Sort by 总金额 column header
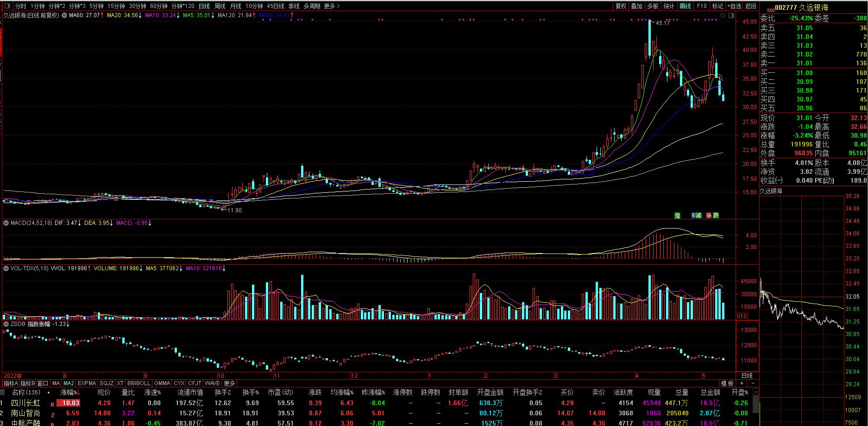Screen dimensions: 868x426 click(710, 393)
